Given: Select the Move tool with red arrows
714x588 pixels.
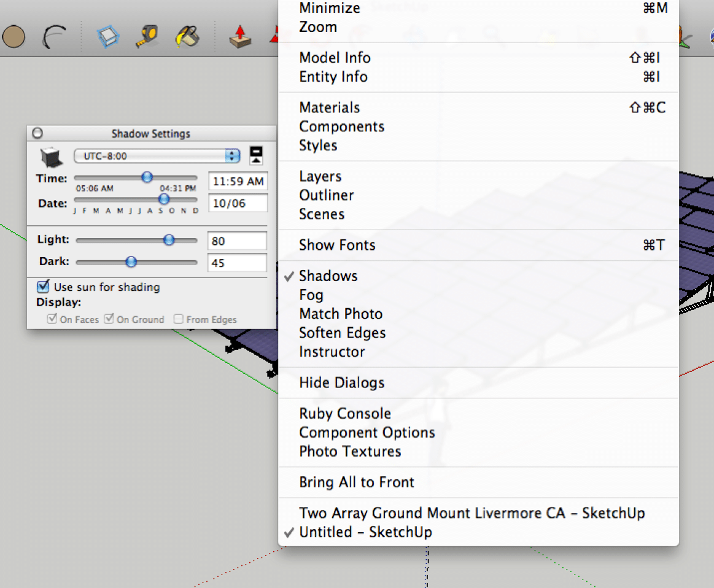Looking at the screenshot, I should [x=277, y=36].
